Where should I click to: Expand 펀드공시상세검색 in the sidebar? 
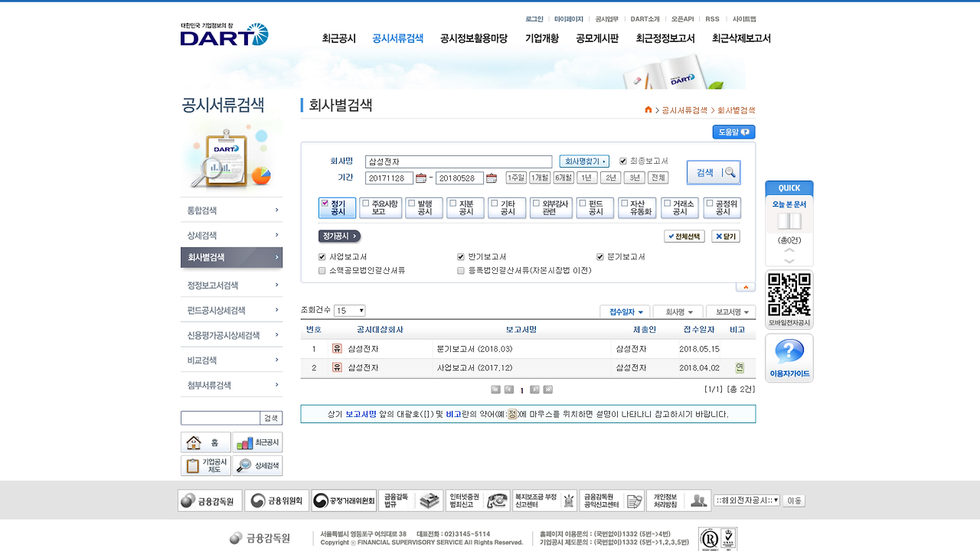[x=231, y=311]
